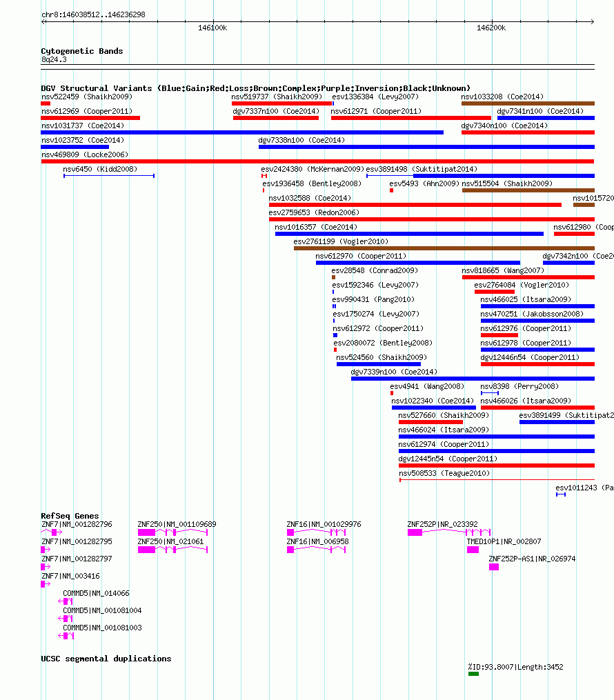614x700 pixels.
Task: Click nsv466025 (Itsara2009) label
Action: point(526,299)
